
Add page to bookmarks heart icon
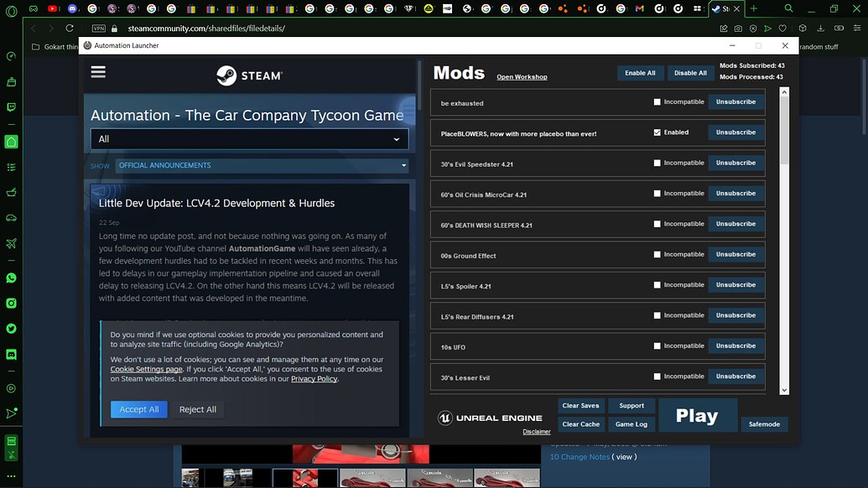782,29
